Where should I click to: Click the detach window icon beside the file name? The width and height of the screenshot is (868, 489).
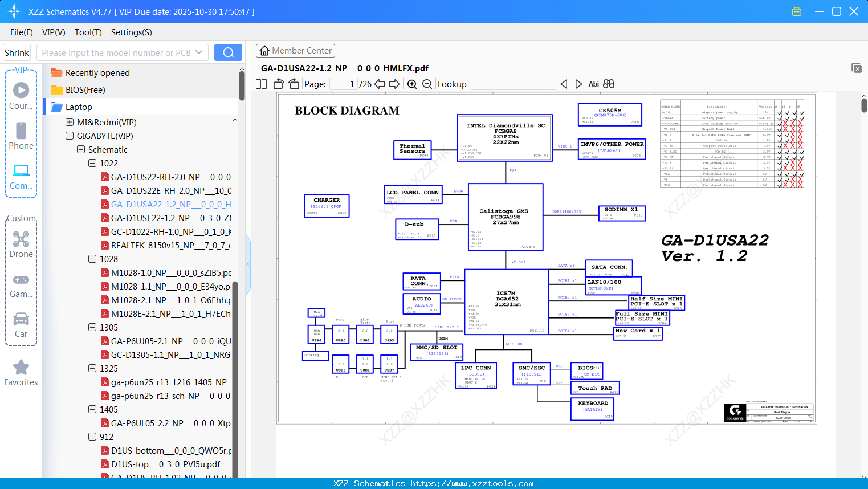(857, 68)
